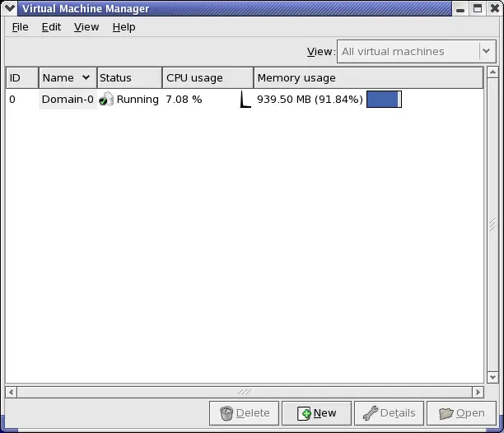Click the running status icon for Domain-0
This screenshot has height=433, width=504.
(106, 100)
